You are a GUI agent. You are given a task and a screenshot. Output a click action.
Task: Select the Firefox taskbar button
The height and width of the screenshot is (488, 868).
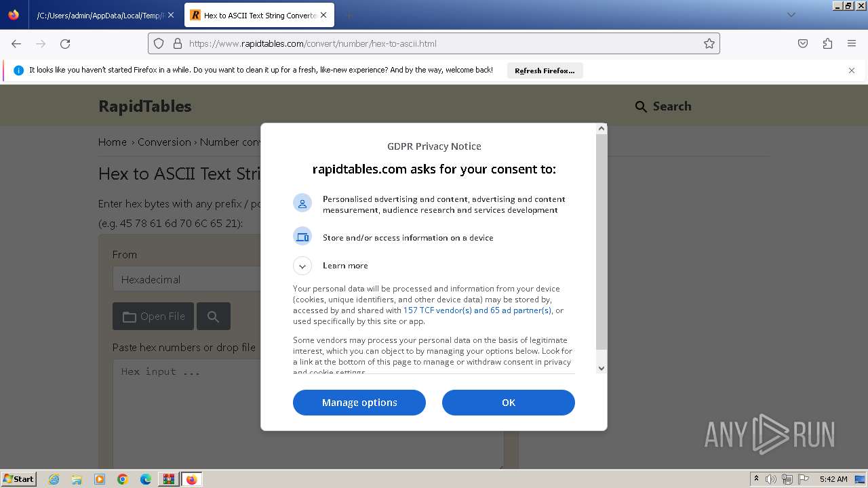coord(191,479)
